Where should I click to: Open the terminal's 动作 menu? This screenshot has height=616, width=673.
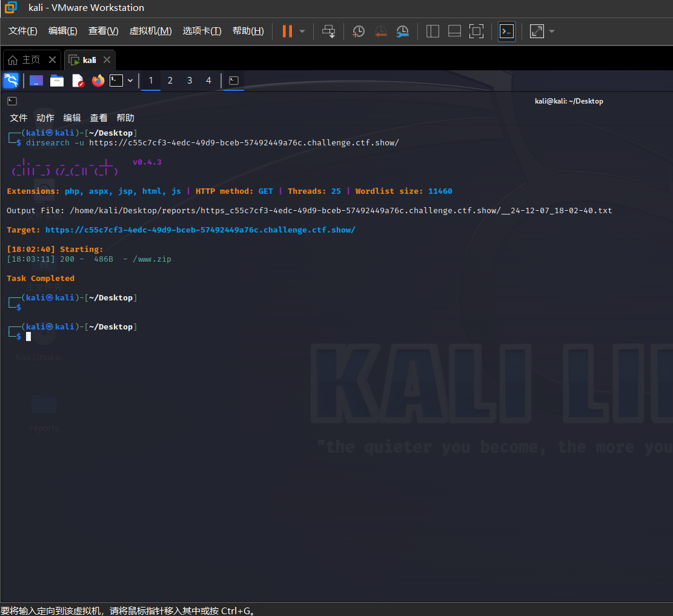(45, 118)
